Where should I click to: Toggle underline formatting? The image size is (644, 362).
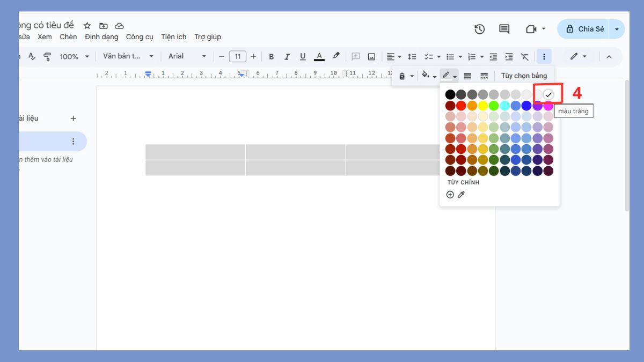coord(303,56)
